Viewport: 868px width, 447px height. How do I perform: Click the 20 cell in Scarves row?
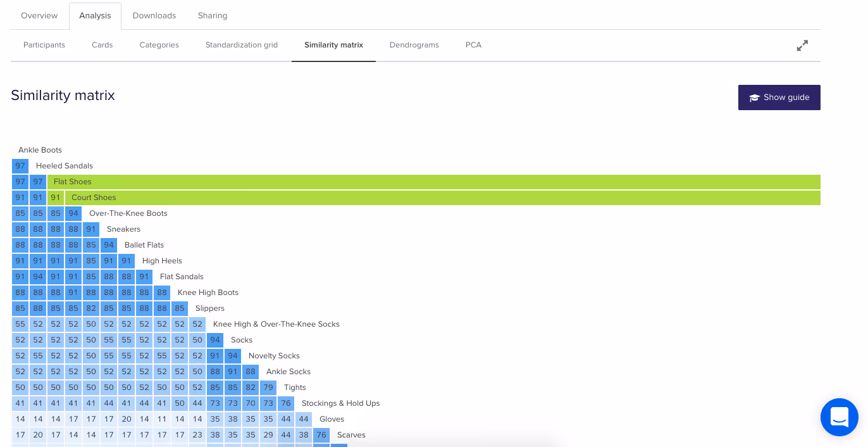tap(38, 435)
